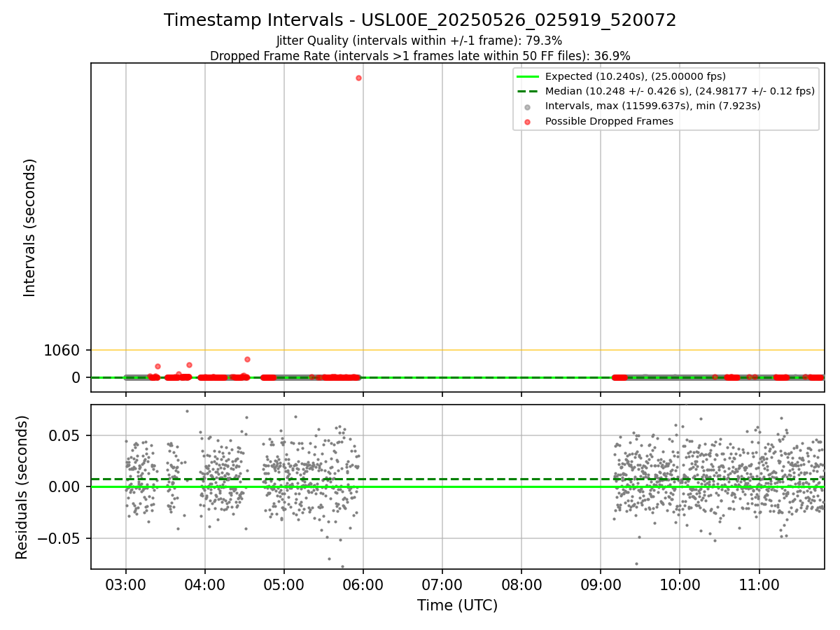Click the 'Residuals (seconds)' axis label

pyautogui.click(x=22, y=487)
